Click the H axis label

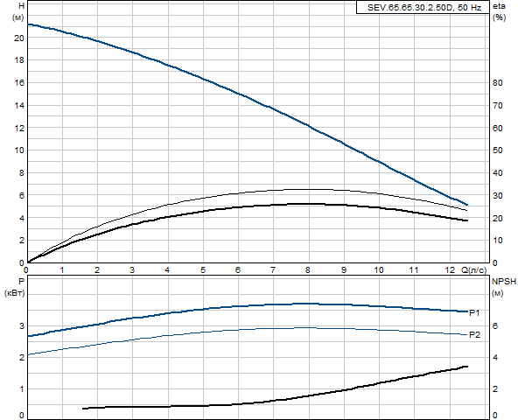[x=22, y=6]
